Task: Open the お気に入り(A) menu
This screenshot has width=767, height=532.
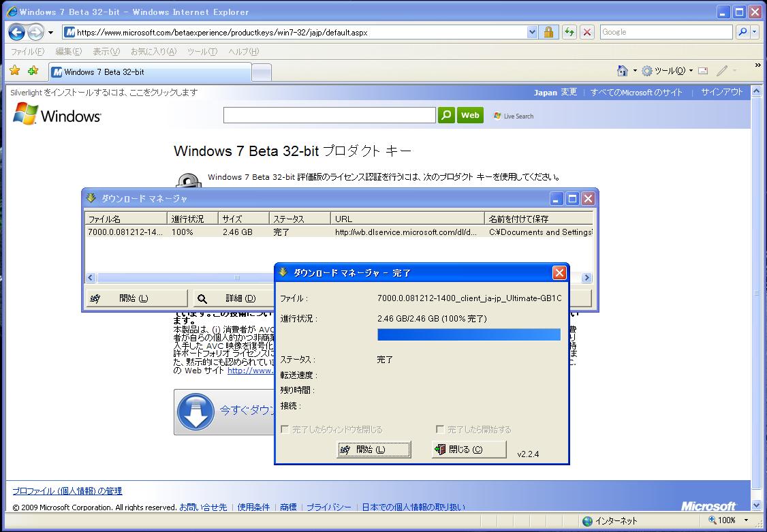Action: pos(153,51)
